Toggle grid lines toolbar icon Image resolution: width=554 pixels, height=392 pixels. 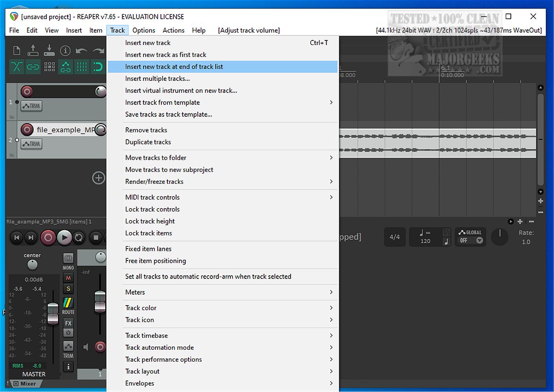82,67
